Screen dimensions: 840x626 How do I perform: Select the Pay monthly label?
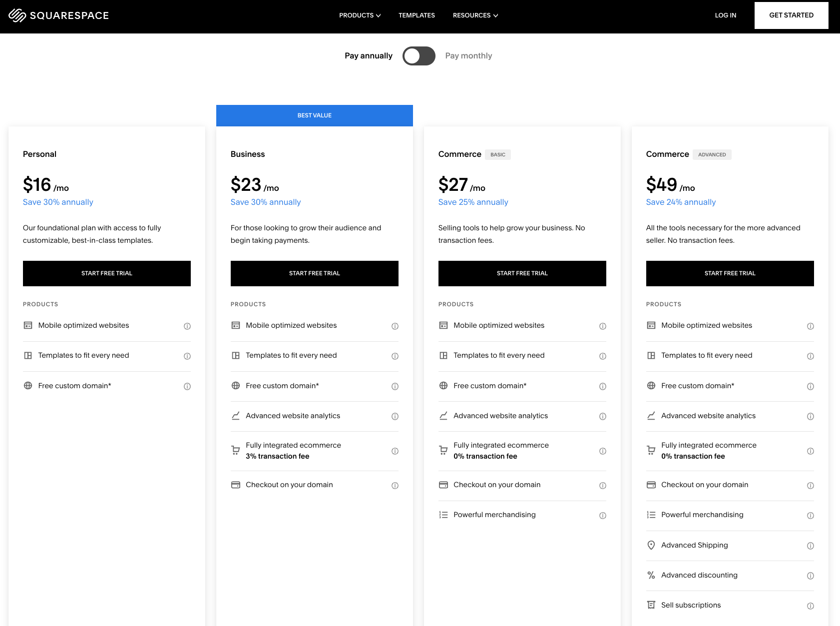click(x=468, y=56)
